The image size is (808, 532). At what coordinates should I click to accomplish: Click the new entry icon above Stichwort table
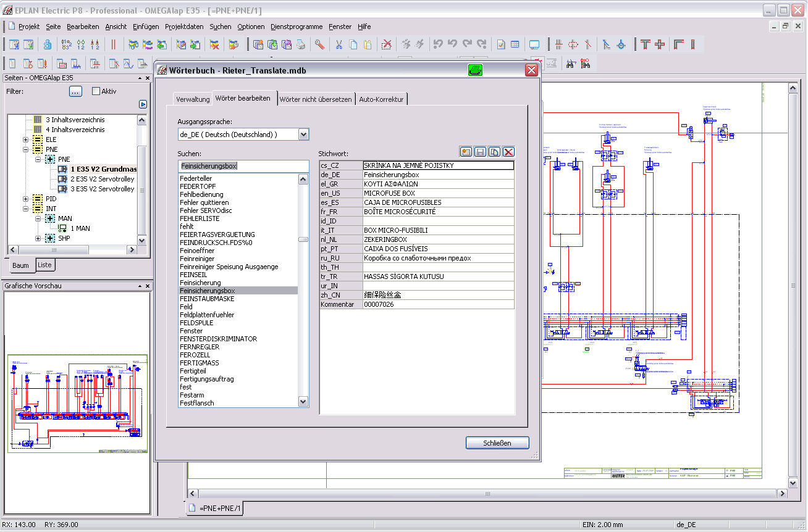point(466,152)
